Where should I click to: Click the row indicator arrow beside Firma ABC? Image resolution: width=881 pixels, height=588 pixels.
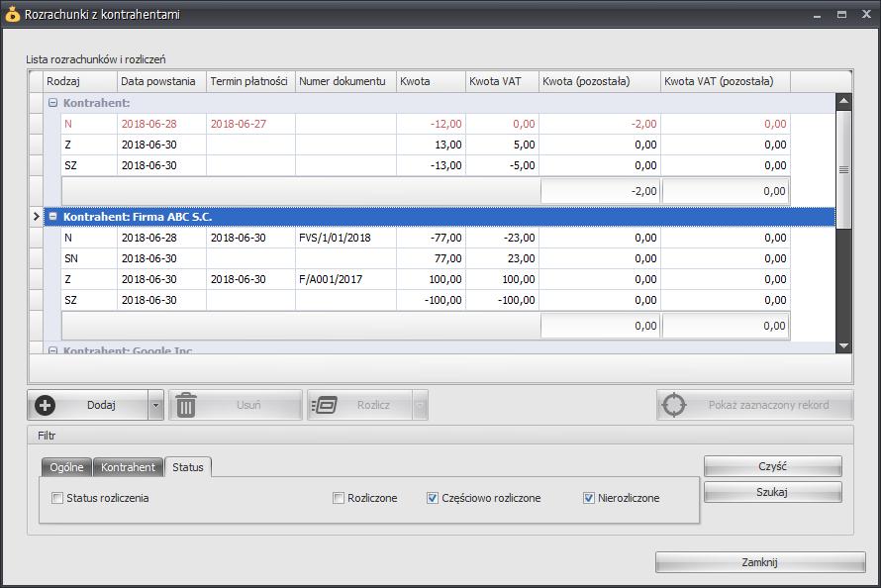37,216
